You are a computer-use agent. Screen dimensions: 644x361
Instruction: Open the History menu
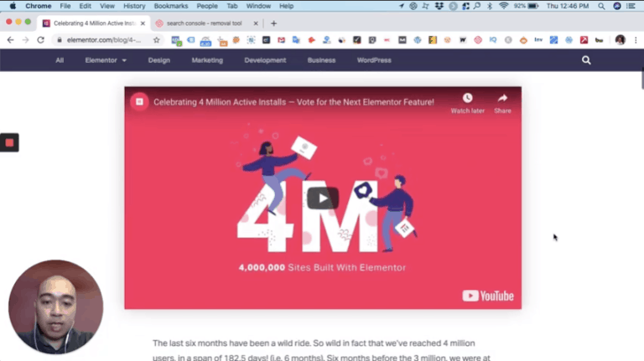[134, 6]
